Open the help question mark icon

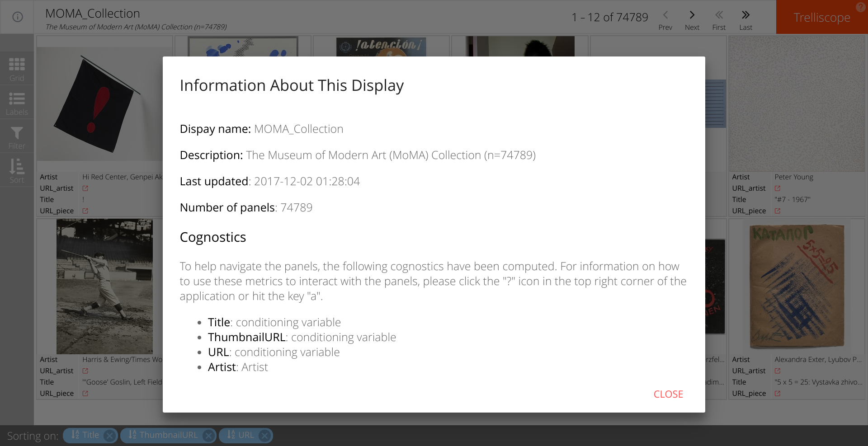point(861,6)
